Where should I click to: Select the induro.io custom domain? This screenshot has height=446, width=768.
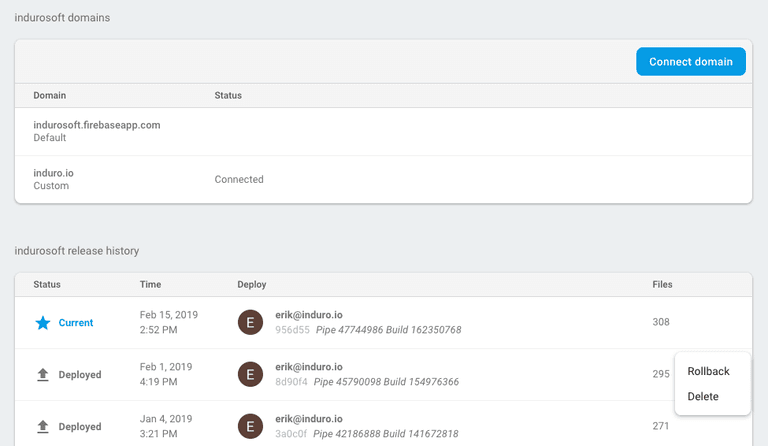click(x=53, y=173)
